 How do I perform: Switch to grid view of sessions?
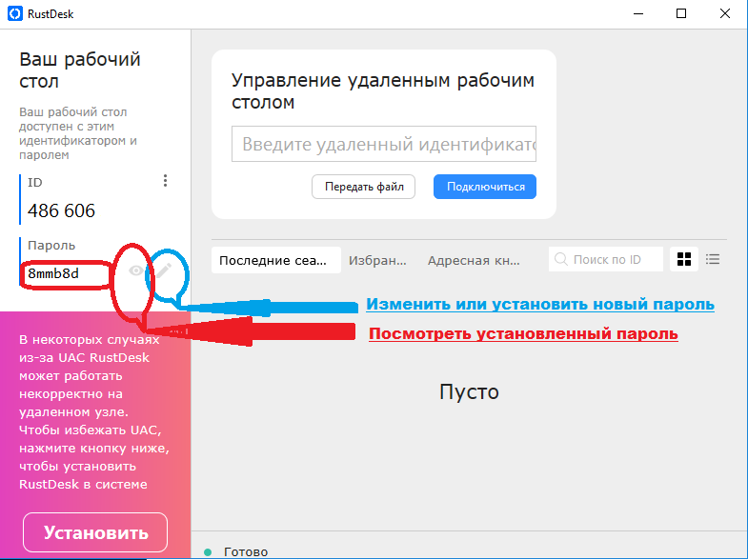click(x=683, y=259)
